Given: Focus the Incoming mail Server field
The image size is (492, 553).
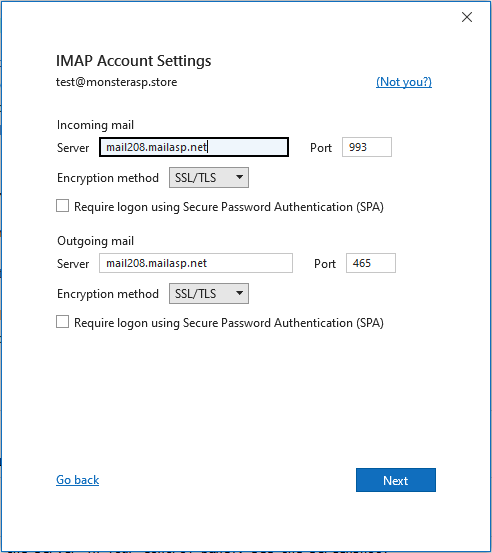Looking at the screenshot, I should click(x=194, y=147).
